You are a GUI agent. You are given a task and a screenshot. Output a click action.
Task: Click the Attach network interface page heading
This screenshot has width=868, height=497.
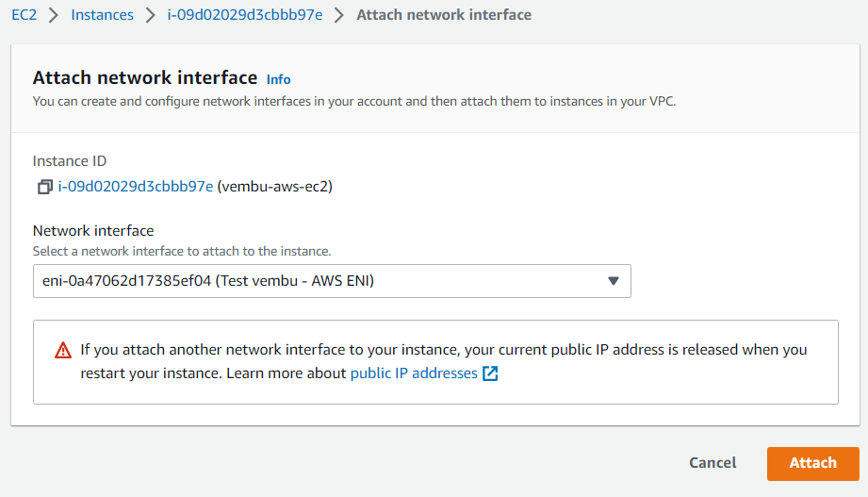coord(145,77)
